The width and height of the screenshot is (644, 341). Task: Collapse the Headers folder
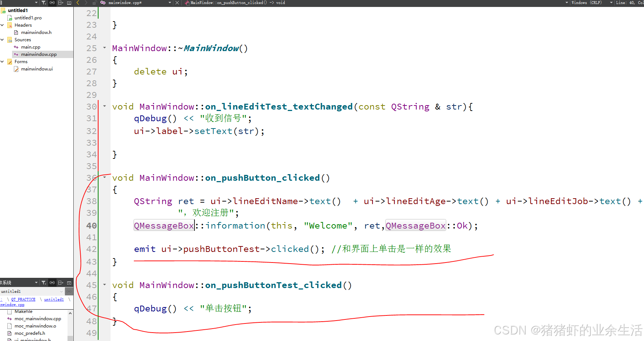[x=2, y=25]
